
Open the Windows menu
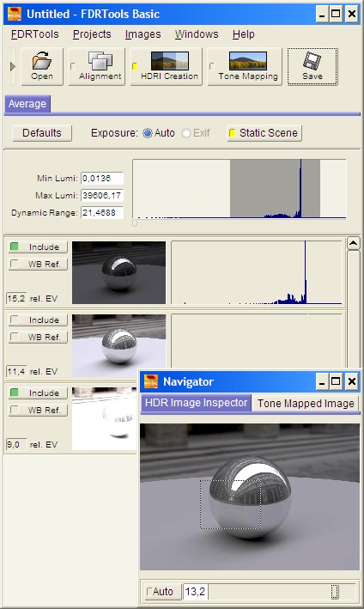(197, 34)
